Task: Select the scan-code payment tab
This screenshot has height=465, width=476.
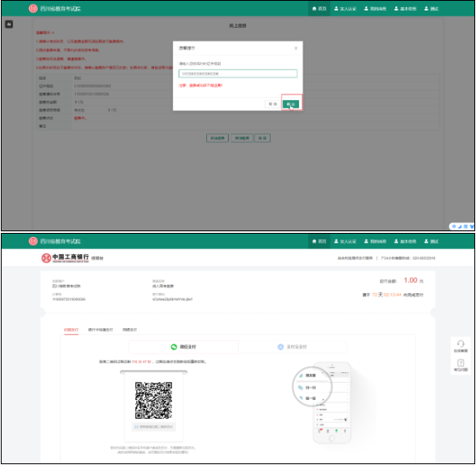Action: [x=72, y=330]
